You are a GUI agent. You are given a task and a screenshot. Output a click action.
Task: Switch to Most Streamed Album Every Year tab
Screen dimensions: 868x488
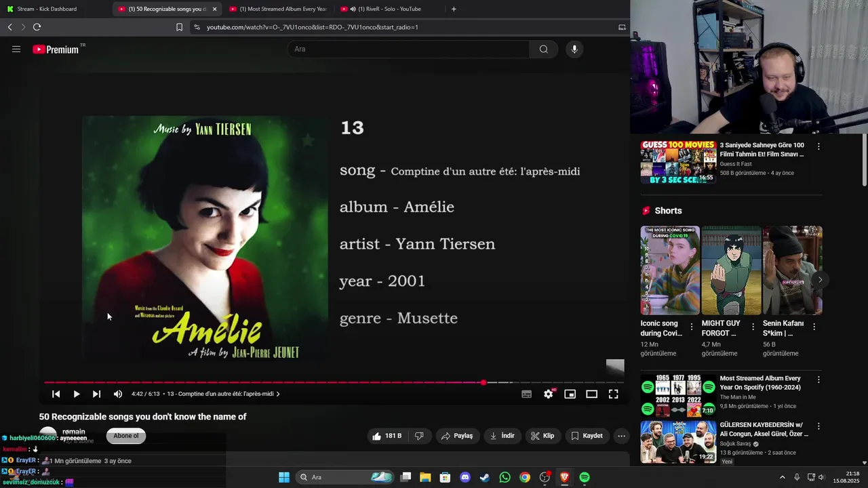click(278, 9)
